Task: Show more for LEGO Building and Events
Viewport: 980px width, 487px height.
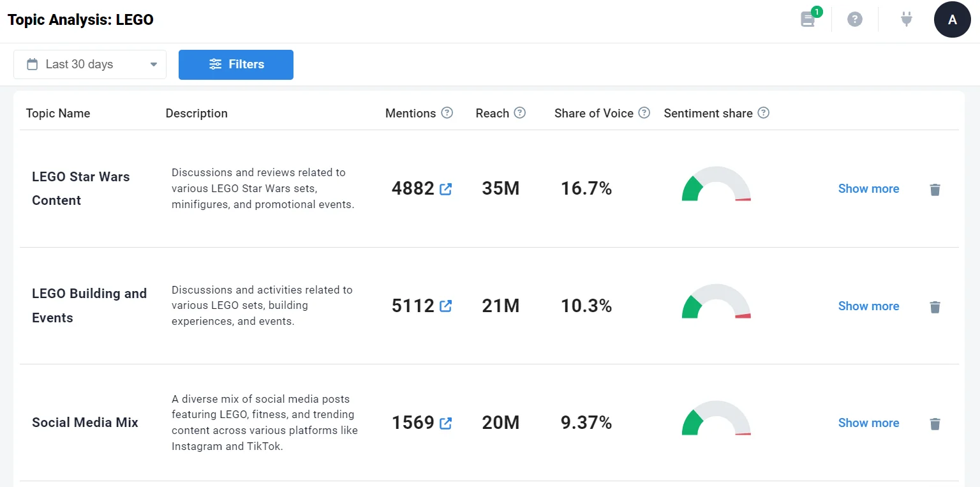Action: (868, 306)
